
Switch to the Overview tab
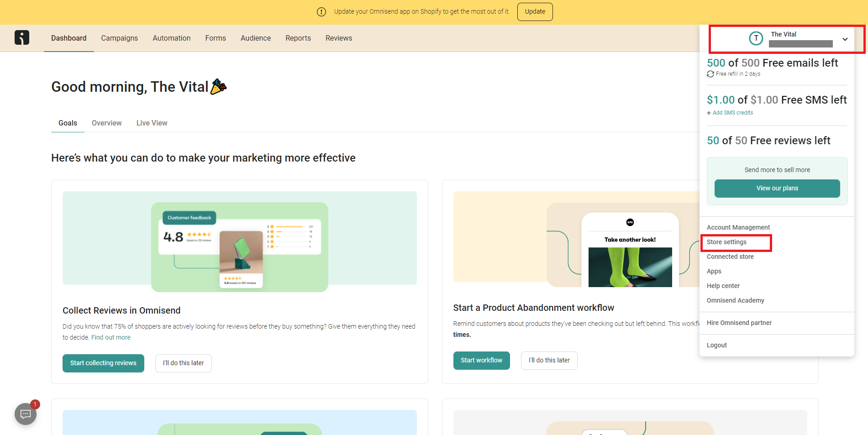[106, 123]
